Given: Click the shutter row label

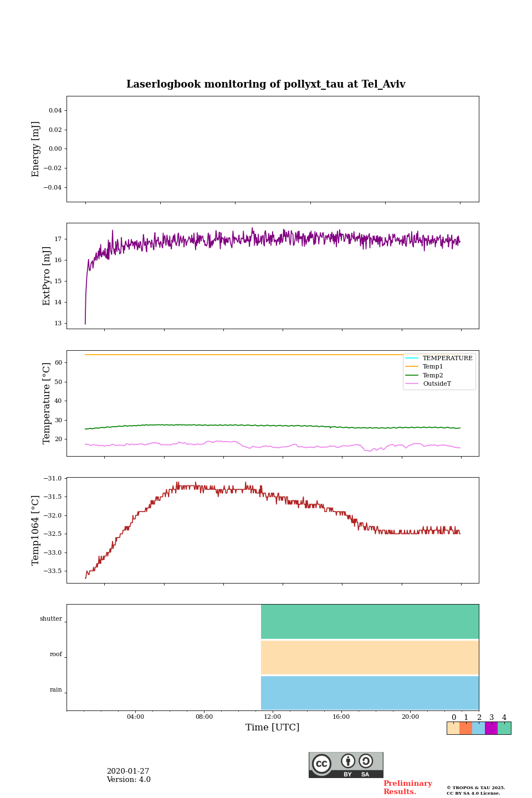Looking at the screenshot, I should click(x=51, y=618).
